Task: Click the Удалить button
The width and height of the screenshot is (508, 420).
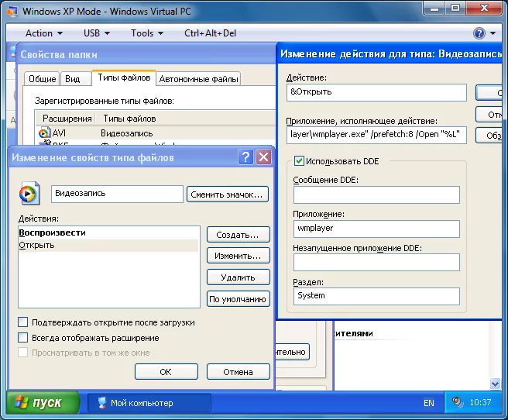Action: (x=239, y=277)
